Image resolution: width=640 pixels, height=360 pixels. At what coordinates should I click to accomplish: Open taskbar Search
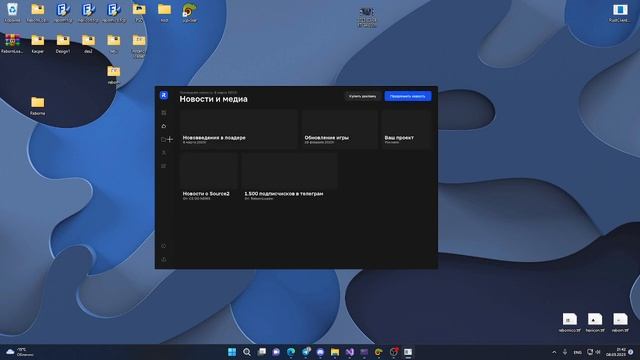point(247,352)
